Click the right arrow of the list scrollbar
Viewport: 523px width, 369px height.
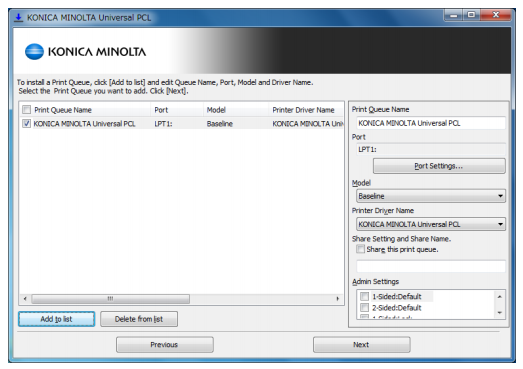(338, 299)
